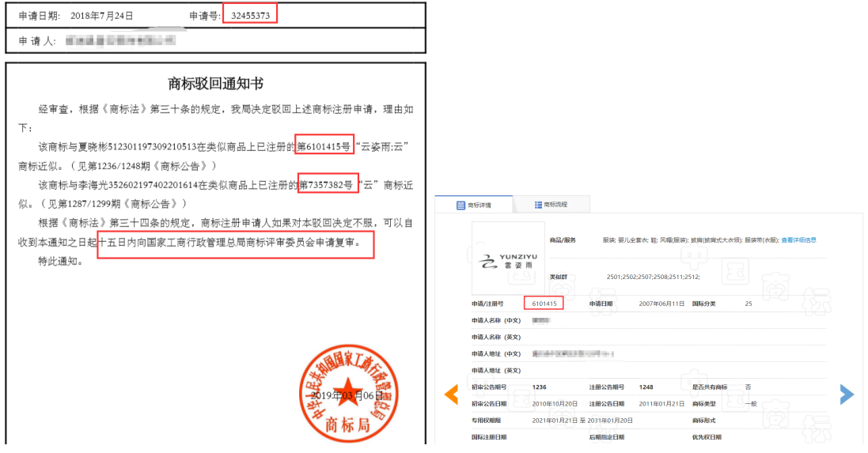The height and width of the screenshot is (453, 868).
Task: Click the highlighted registration number 6101415 field
Action: coord(544,304)
